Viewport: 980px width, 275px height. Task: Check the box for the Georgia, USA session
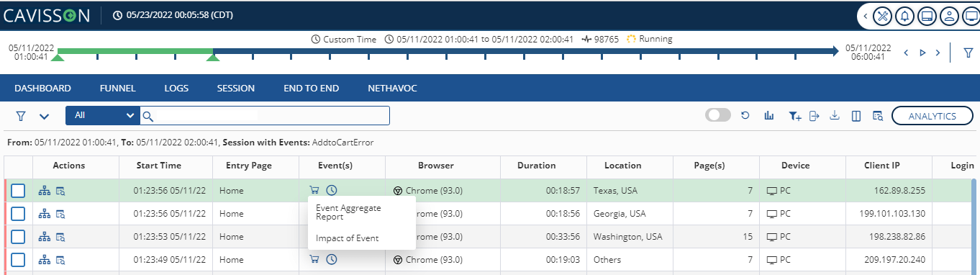click(18, 214)
